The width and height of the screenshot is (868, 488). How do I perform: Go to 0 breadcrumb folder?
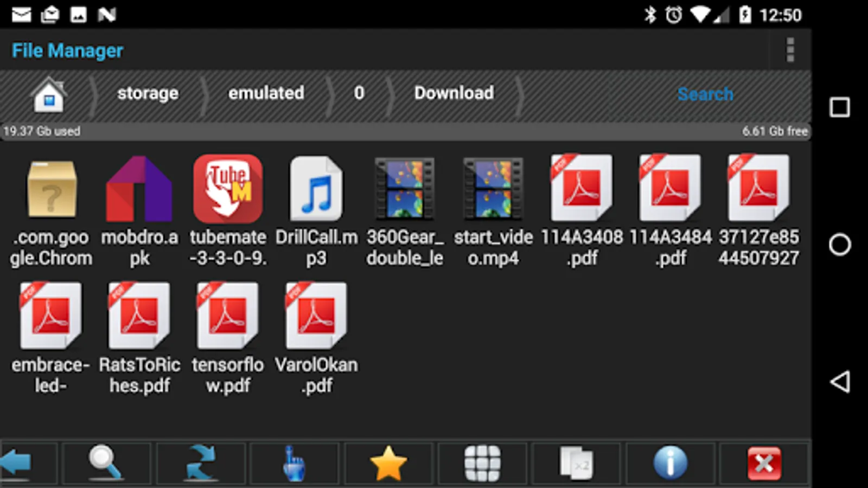click(359, 93)
